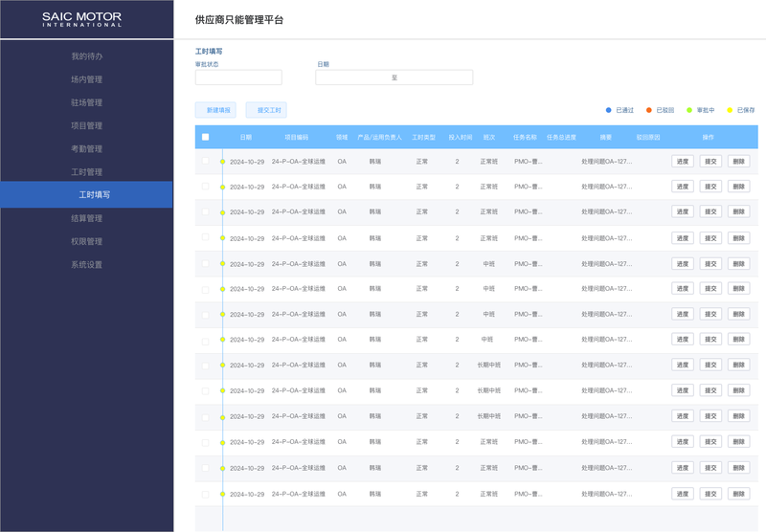Viewport: 766px width, 532px height.
Task: Tick the checkbox of the first 长期中班 row
Action: (x=205, y=366)
